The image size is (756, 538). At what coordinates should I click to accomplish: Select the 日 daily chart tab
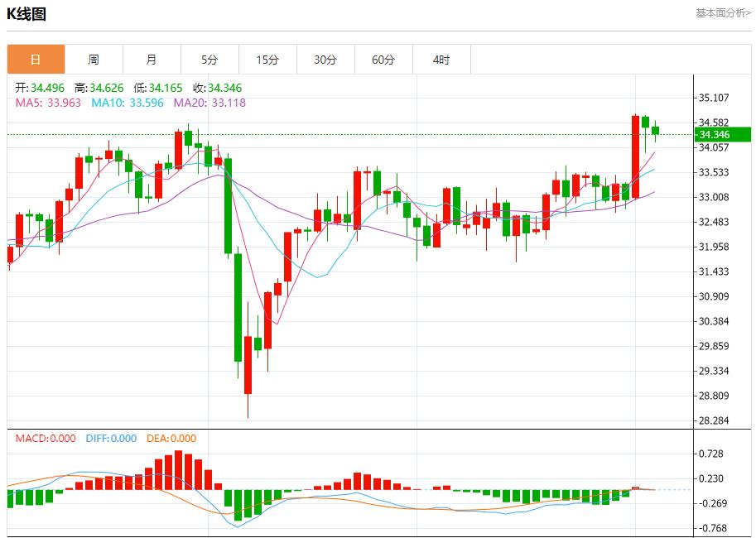pos(36,60)
